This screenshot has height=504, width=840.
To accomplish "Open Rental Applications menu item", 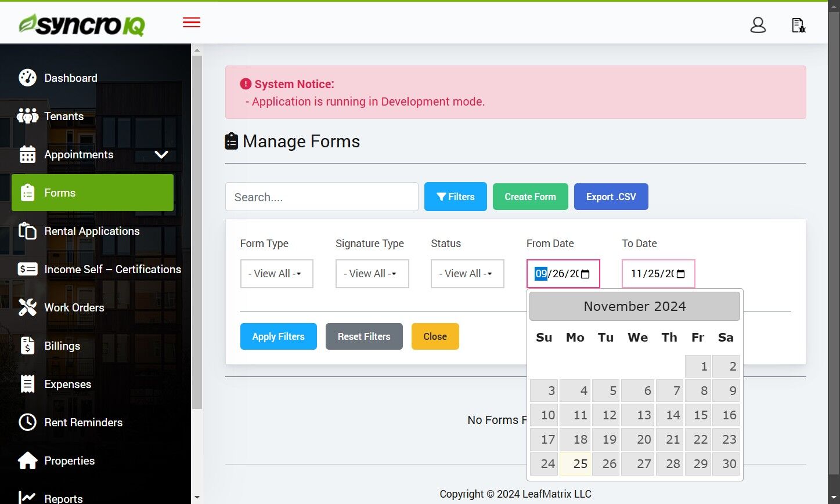I will (x=92, y=231).
